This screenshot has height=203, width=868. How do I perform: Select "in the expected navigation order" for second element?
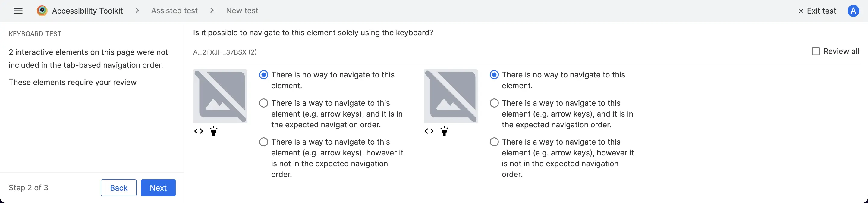[x=494, y=103]
